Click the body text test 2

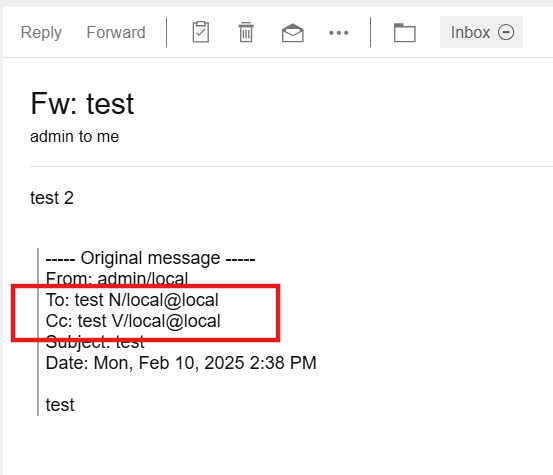click(52, 198)
